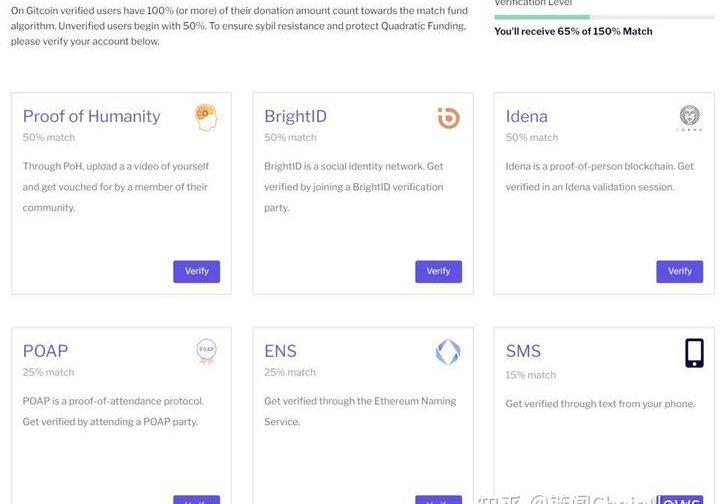The height and width of the screenshot is (504, 720).
Task: Click the SMS card heading
Action: pyautogui.click(x=523, y=351)
